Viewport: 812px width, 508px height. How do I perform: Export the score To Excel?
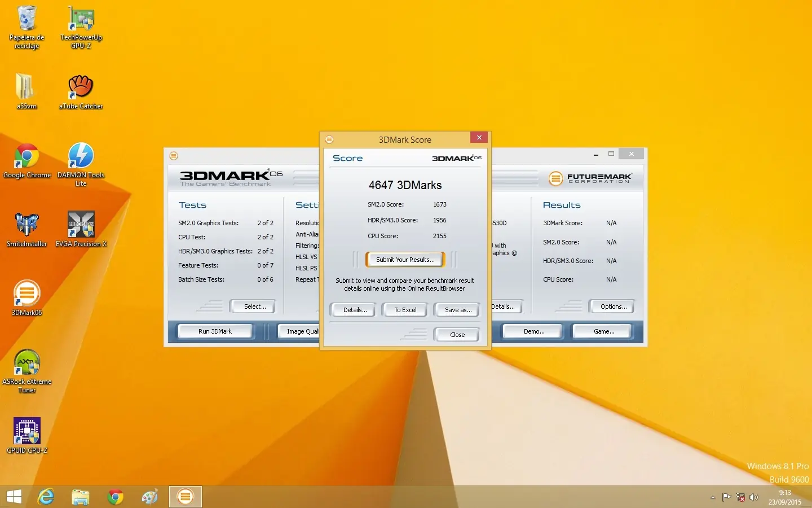tap(405, 310)
